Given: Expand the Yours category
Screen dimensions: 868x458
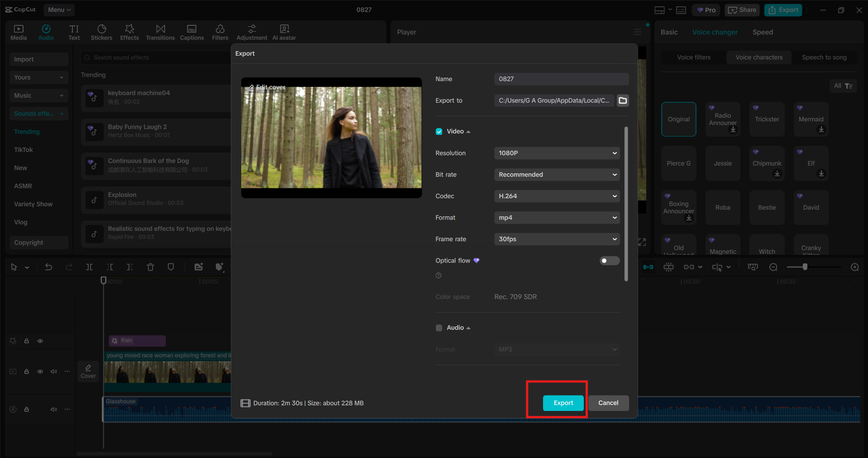Looking at the screenshot, I should (x=39, y=77).
